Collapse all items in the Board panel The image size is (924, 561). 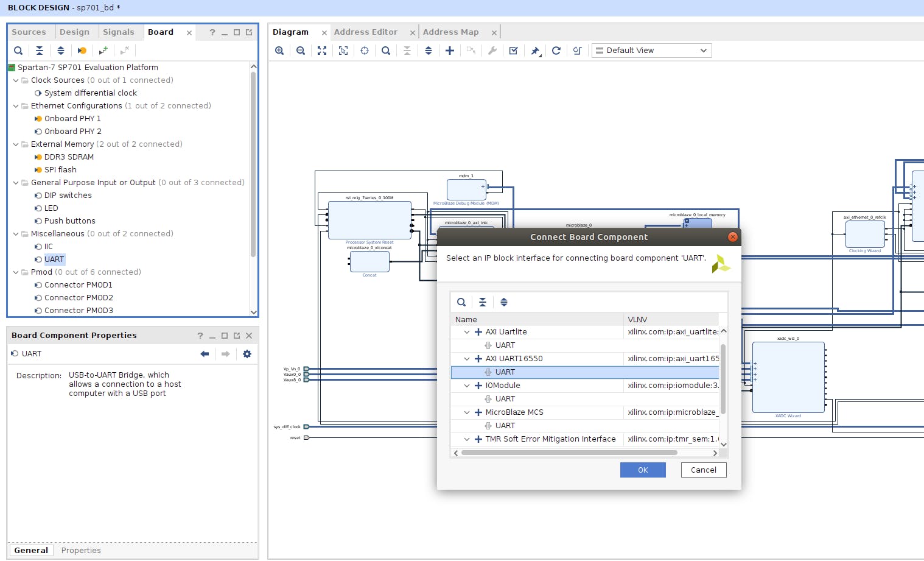pos(40,51)
